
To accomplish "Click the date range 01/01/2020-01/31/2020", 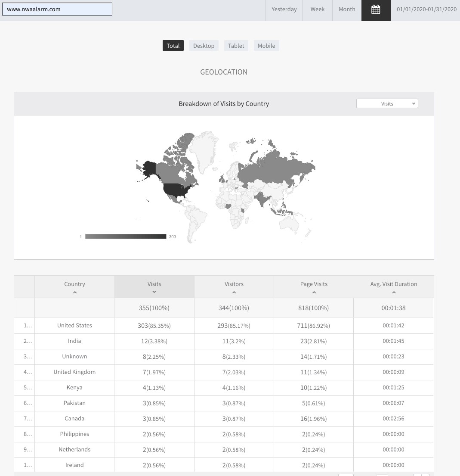I will point(426,9).
